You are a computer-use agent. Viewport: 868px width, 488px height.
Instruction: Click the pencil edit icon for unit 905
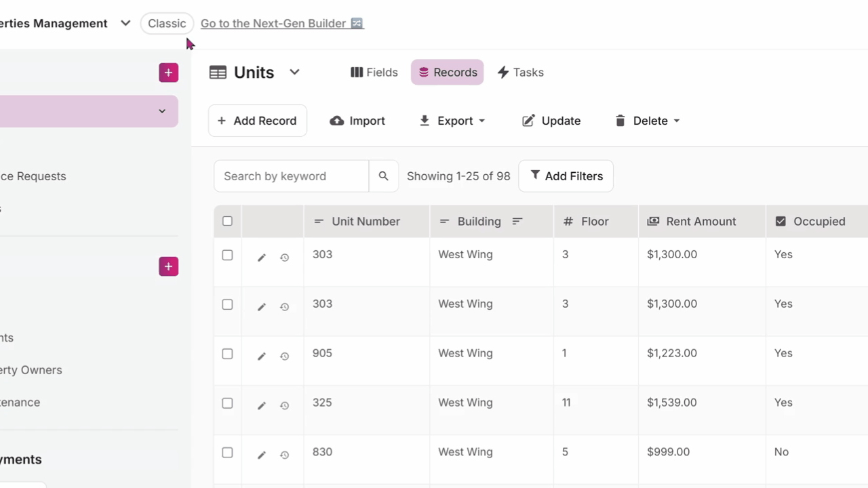pos(261,357)
